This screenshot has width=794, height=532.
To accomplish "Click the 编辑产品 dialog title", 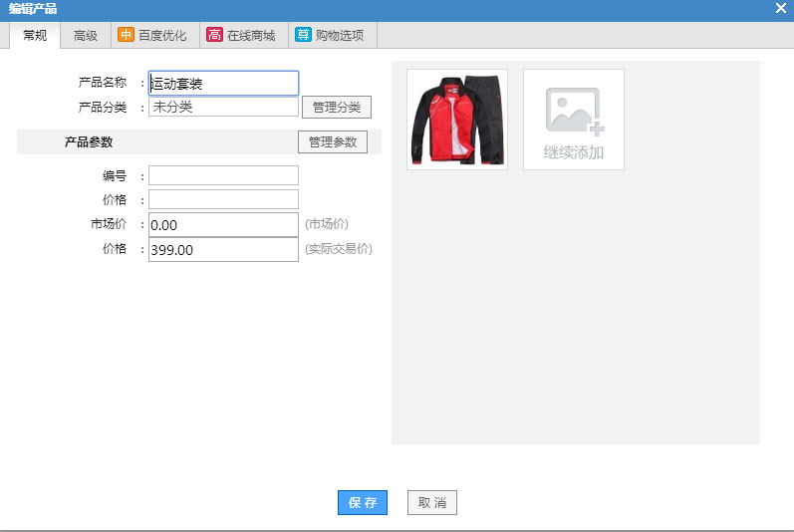I will (x=33, y=9).
